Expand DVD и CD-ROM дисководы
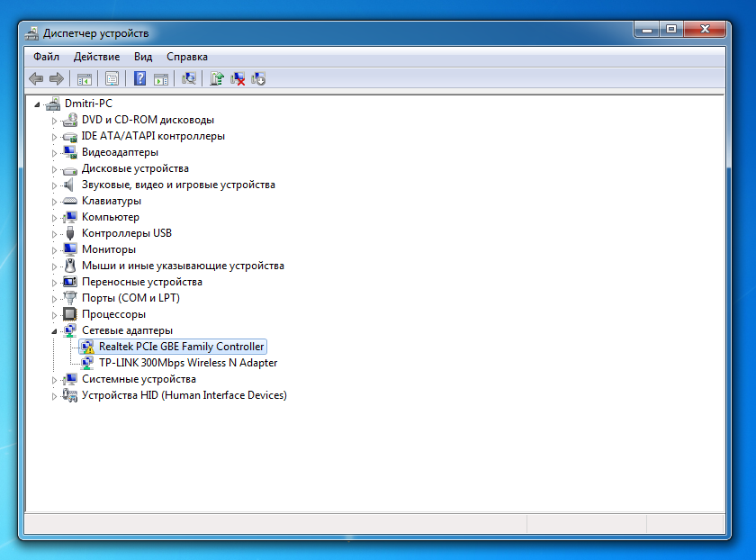The image size is (756, 560). (x=54, y=121)
